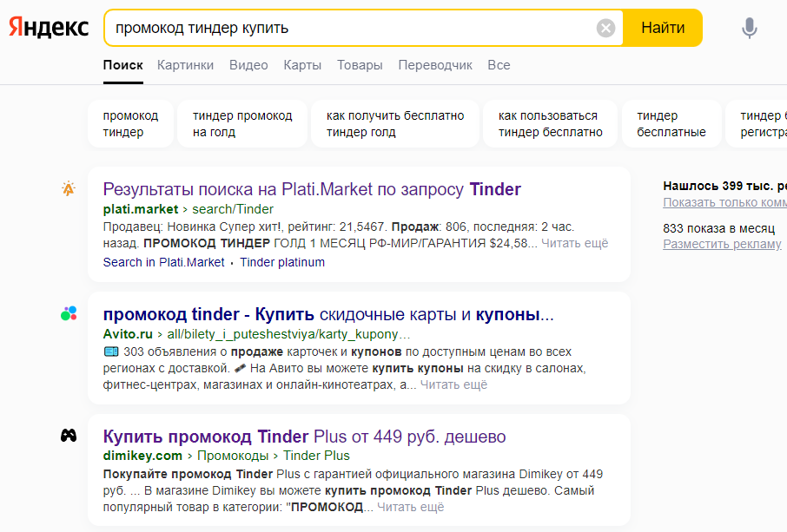Open 'search/Tinder' breadcrumb link

click(233, 209)
